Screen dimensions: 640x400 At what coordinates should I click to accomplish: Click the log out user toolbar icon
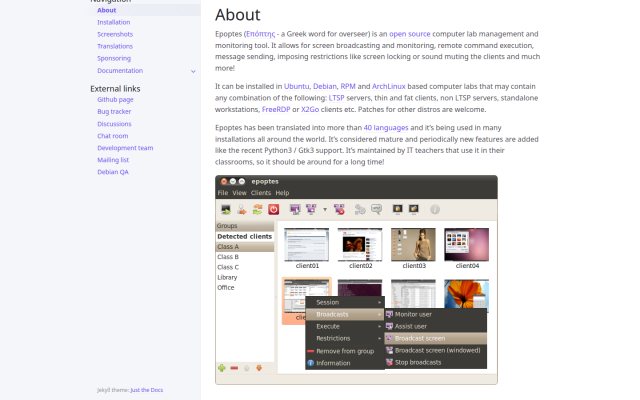(x=242, y=209)
